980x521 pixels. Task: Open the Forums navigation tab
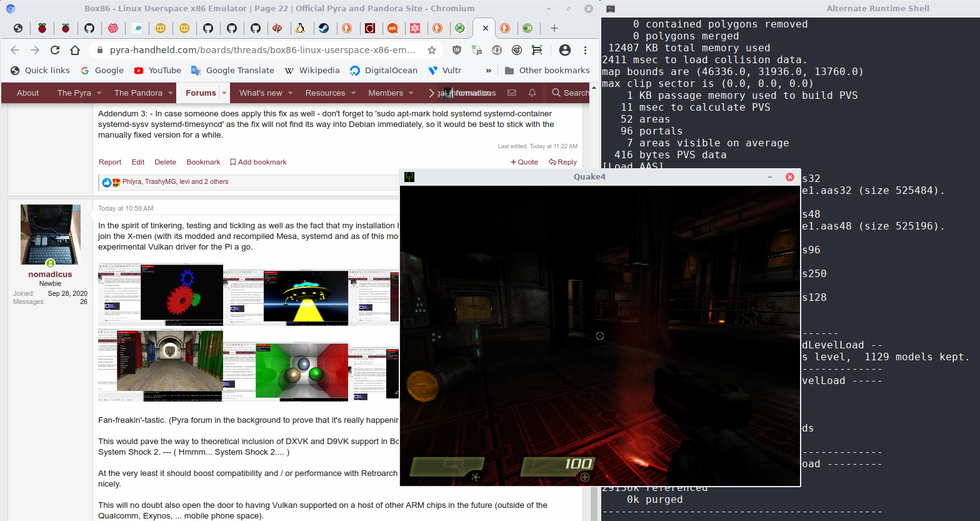click(200, 93)
